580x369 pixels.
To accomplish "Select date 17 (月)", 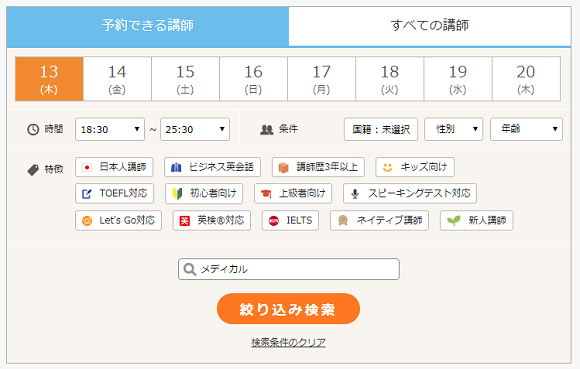I will pyautogui.click(x=321, y=79).
